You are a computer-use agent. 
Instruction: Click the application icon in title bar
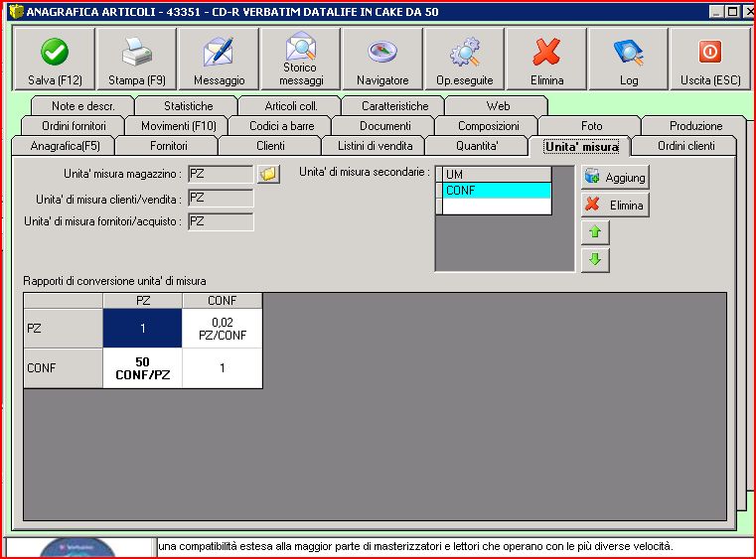(16, 12)
